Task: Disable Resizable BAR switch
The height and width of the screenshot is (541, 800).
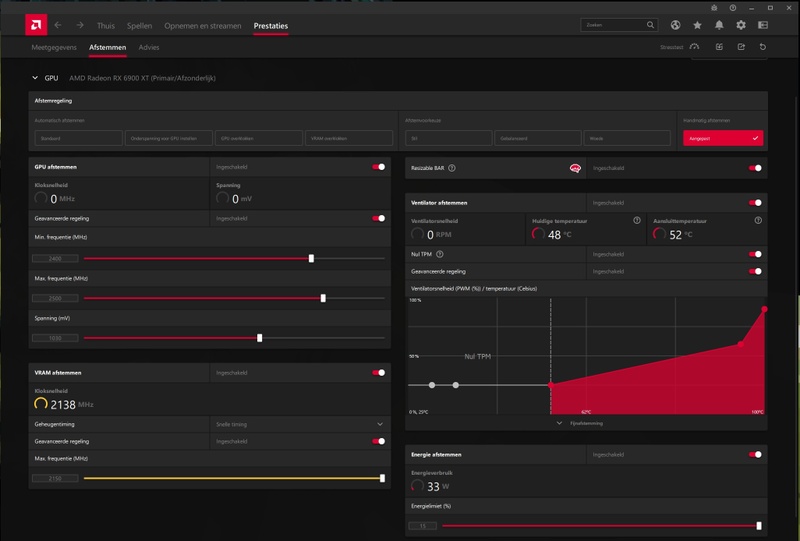Action: pyautogui.click(x=755, y=168)
